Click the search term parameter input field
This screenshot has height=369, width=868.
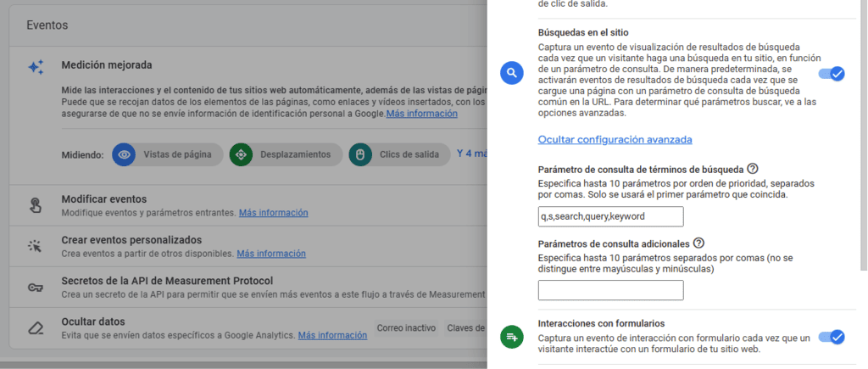click(610, 217)
